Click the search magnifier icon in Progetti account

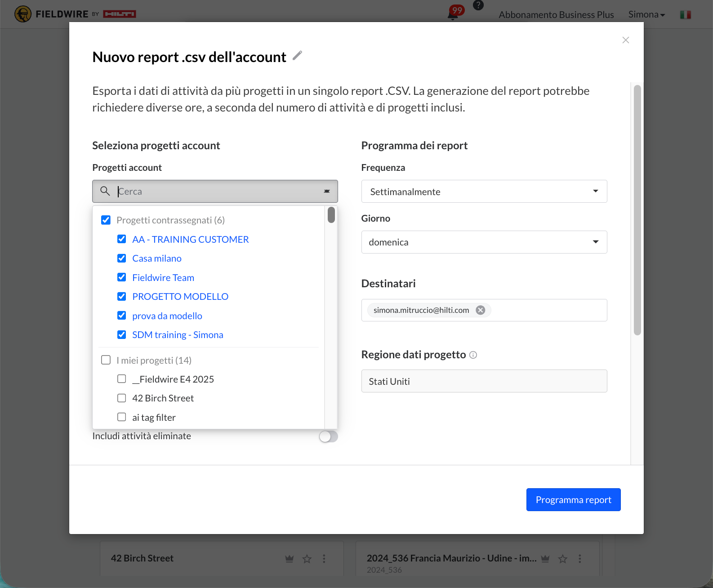[105, 191]
